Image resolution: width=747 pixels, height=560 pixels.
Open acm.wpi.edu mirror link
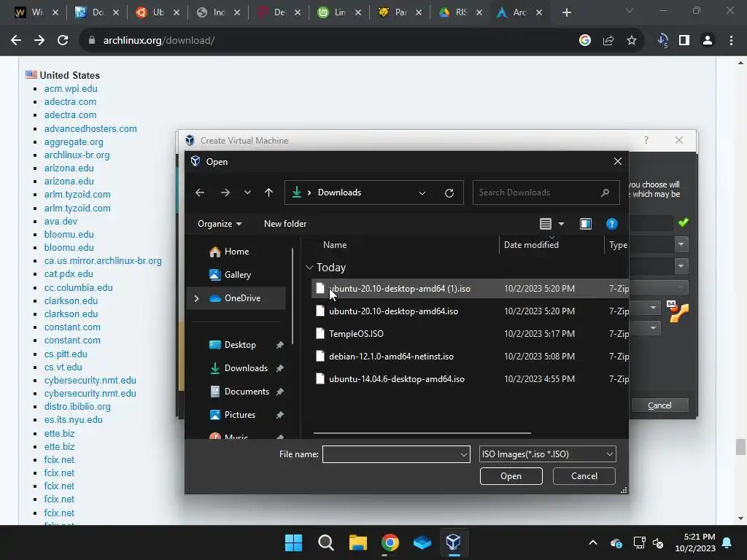point(71,88)
